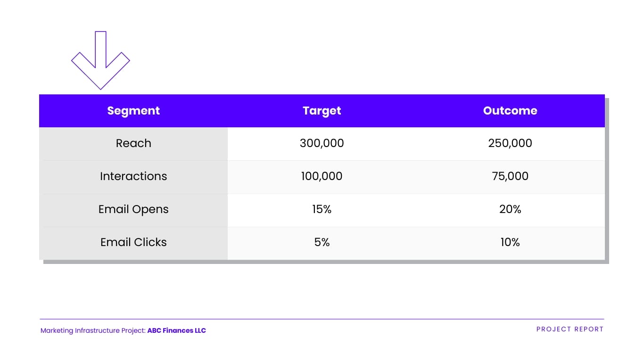Select the Segment column header
Screen dimensions: 644x362
(133, 111)
